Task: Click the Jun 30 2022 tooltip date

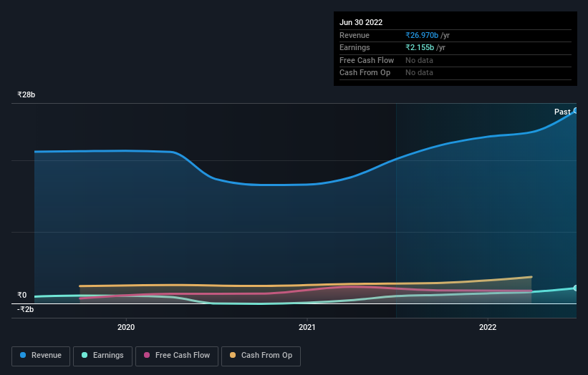Action: [361, 22]
